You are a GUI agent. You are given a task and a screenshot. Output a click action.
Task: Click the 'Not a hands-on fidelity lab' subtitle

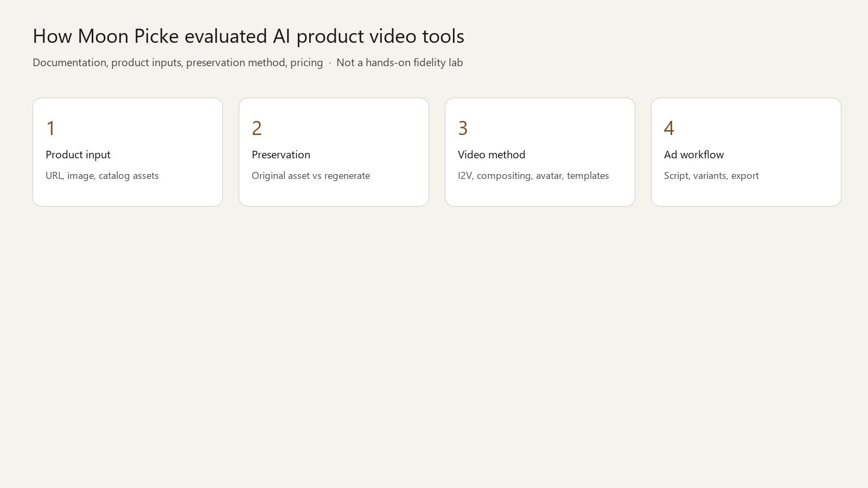(400, 62)
